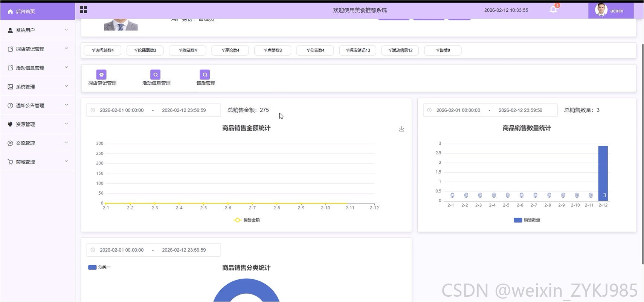The width and height of the screenshot is (644, 302).
Task: Click the 轮播图数3 stat button
Action: point(145,50)
